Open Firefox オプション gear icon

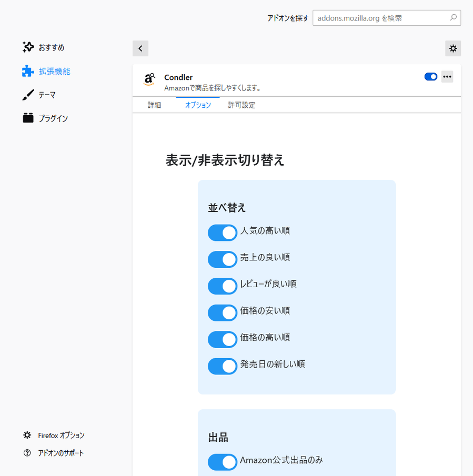tap(27, 435)
